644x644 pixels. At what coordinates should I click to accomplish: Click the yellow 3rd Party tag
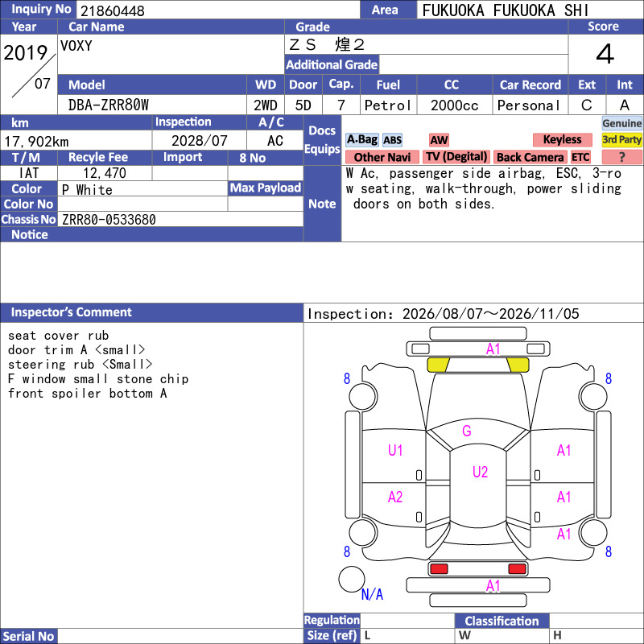click(x=621, y=139)
